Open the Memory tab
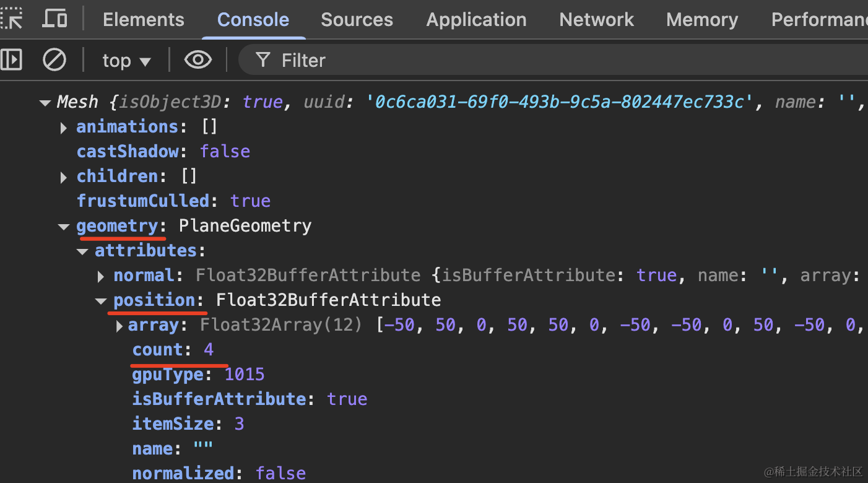 pyautogui.click(x=702, y=20)
